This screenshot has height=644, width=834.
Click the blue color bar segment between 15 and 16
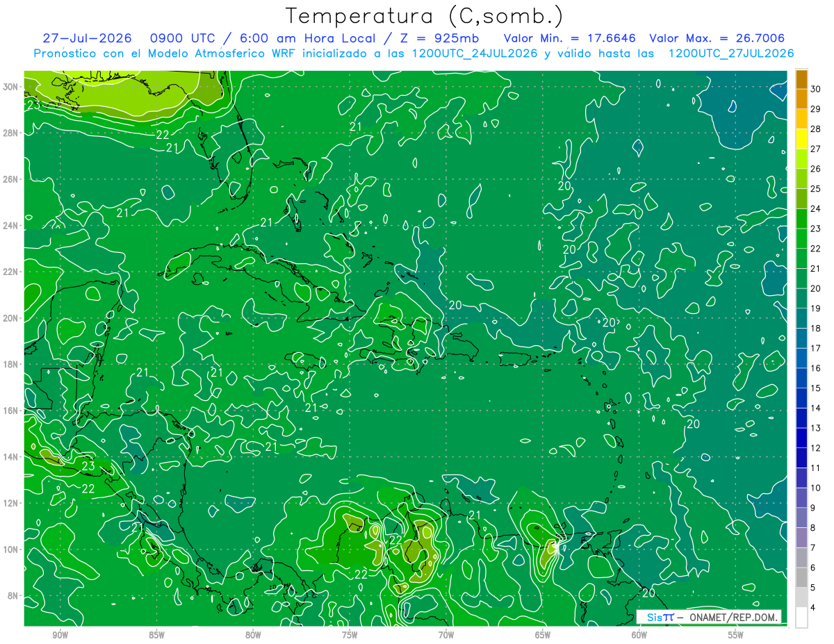pos(801,378)
